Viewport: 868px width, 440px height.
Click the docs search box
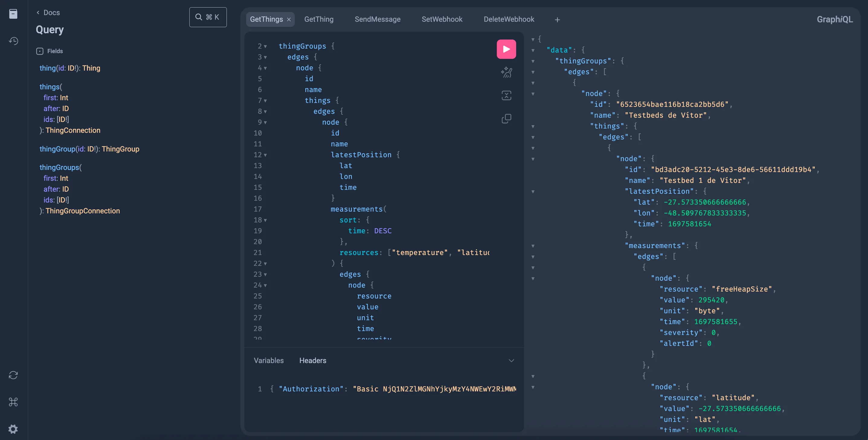(x=208, y=17)
